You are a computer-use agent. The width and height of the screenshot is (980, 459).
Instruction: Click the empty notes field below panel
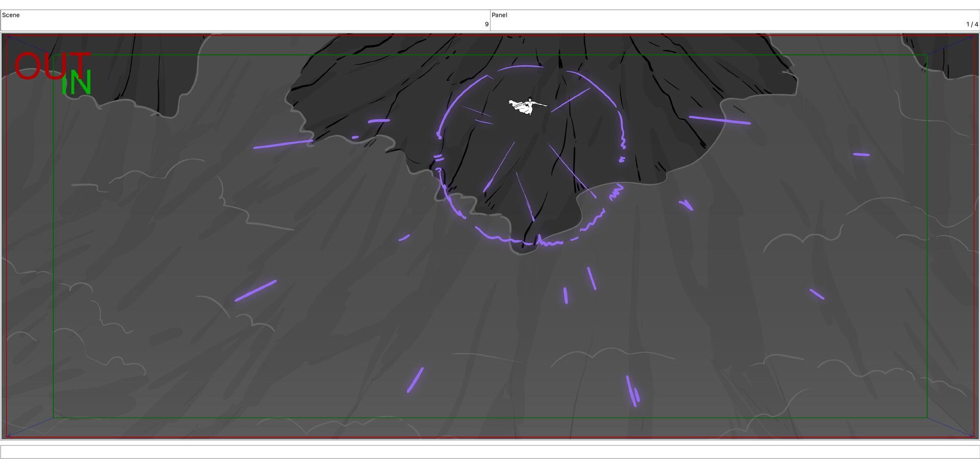pyautogui.click(x=490, y=452)
